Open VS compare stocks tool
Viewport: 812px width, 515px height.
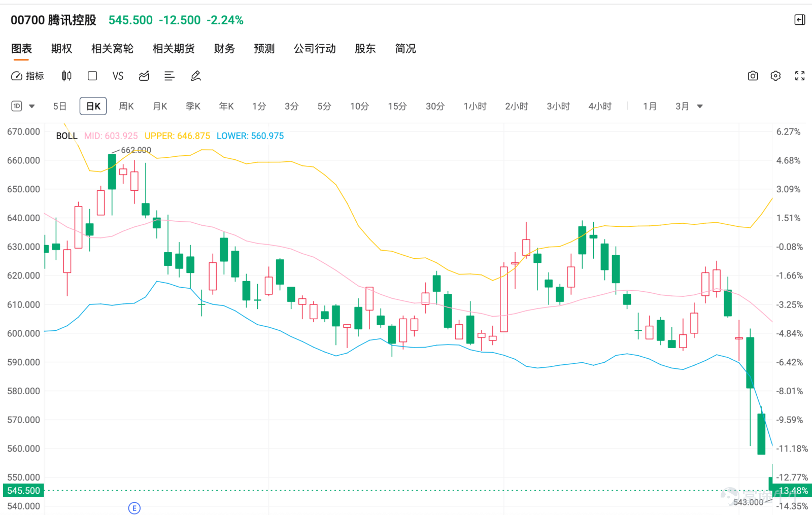click(118, 76)
